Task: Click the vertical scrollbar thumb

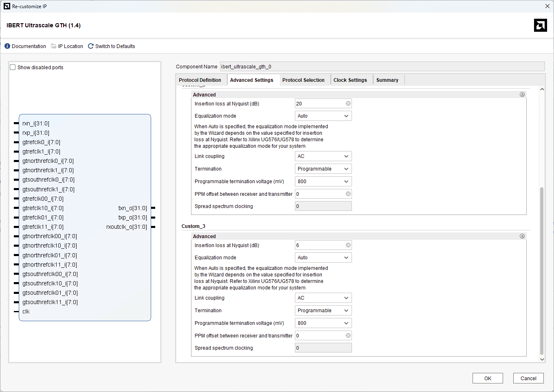Action: [542, 271]
